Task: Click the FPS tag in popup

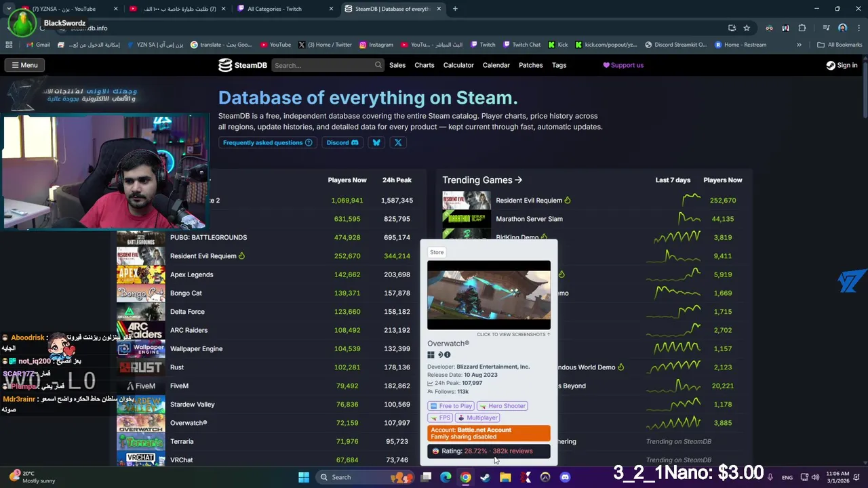Action: tap(440, 418)
